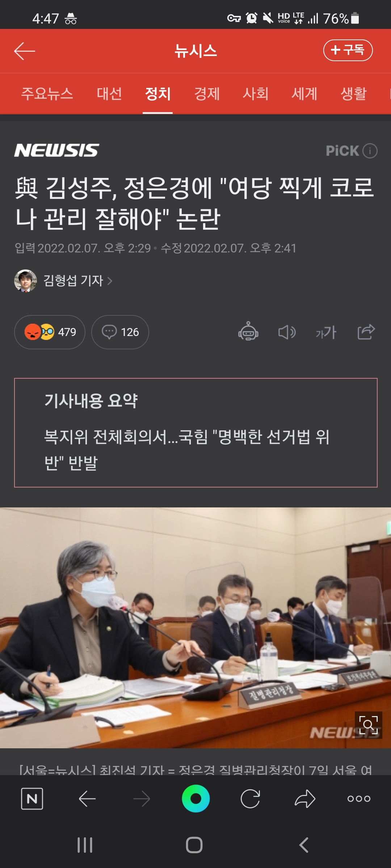Subscribe with the +구독 button
The image size is (391, 868).
pos(348,50)
